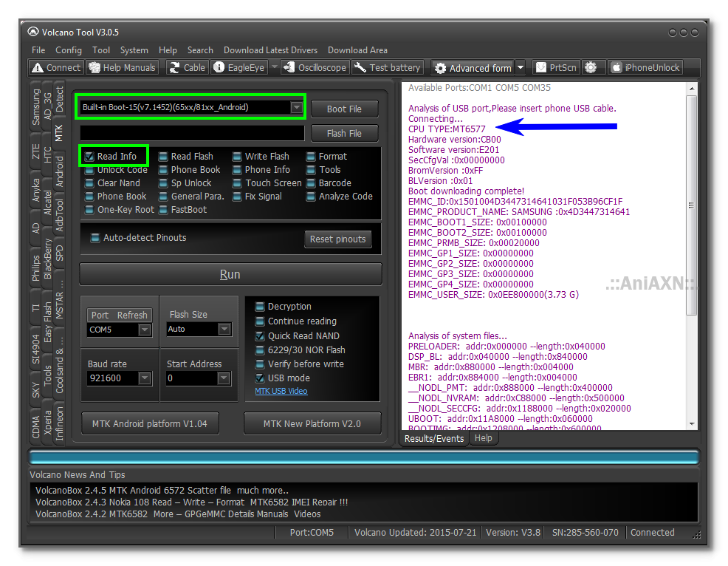Open the Built-in Boot selection dropdown
Viewport: 728px width, 566px height.
point(296,107)
